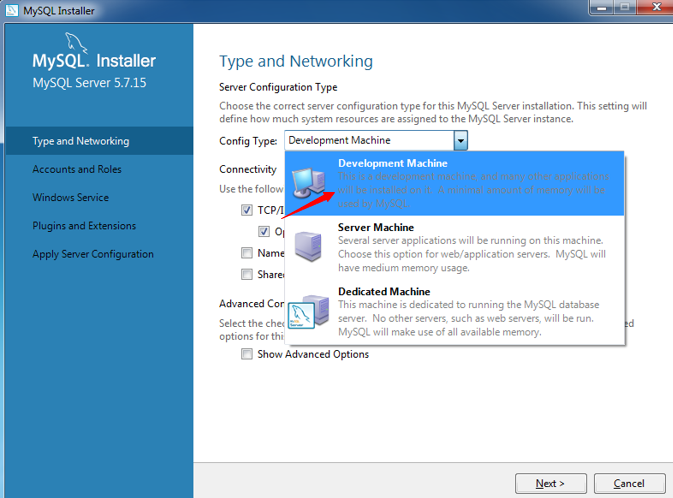Click the Next button
This screenshot has height=498, width=673.
551,483
